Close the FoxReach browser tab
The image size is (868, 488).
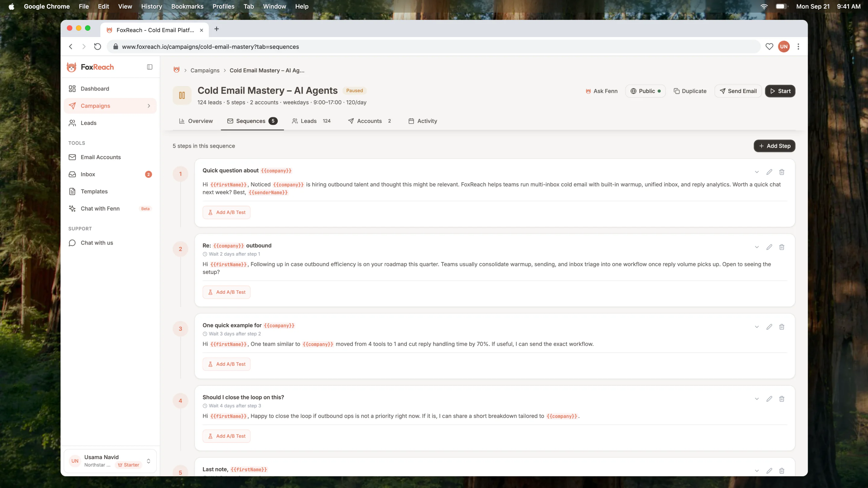coord(202,30)
